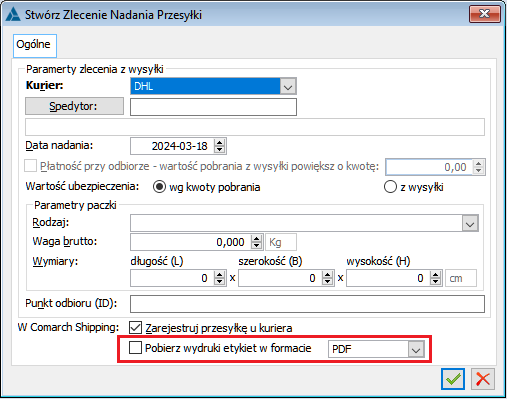
Task: Select z wysyłki radio option
Action: (390, 187)
